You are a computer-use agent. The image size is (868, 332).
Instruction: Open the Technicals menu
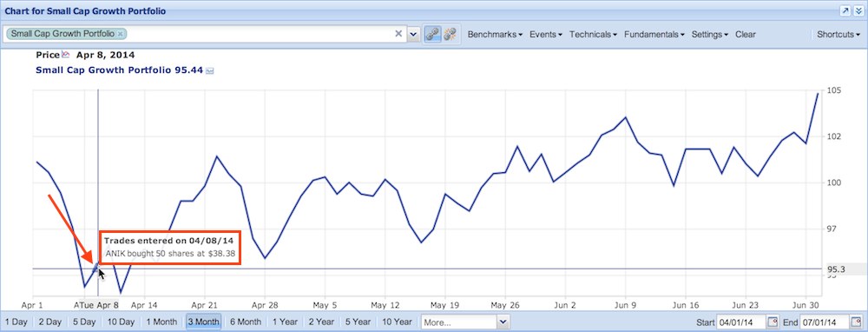(x=594, y=35)
